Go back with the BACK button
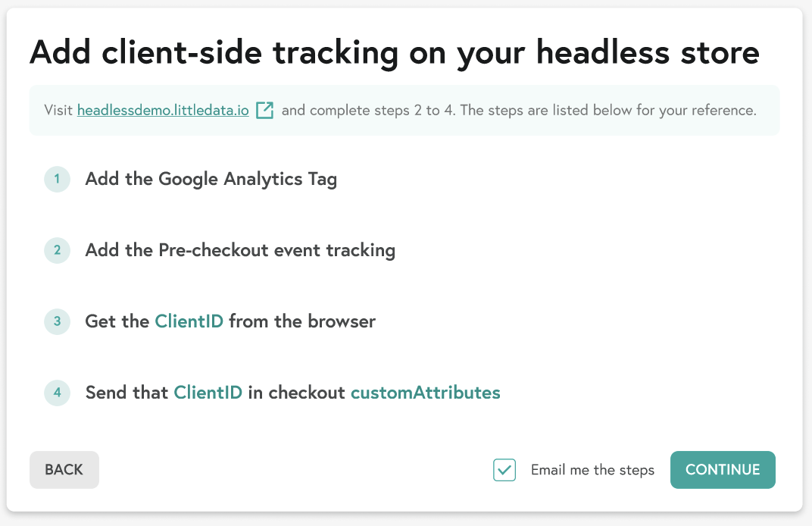Image resolution: width=812 pixels, height=526 pixels. point(64,470)
